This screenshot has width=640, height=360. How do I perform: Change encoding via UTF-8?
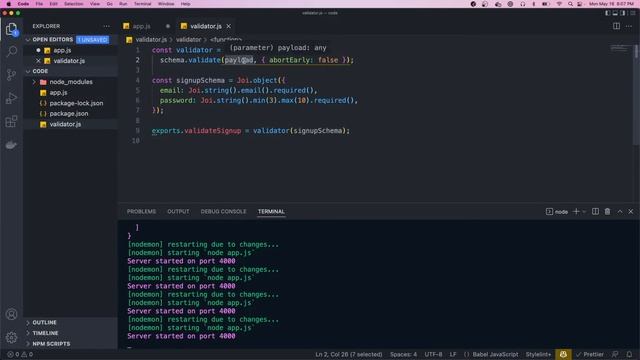click(x=433, y=355)
